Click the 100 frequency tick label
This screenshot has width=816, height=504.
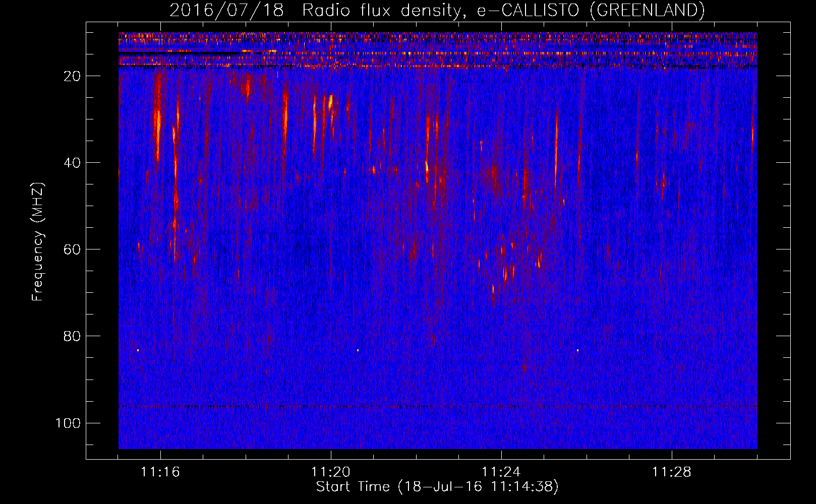click(68, 423)
